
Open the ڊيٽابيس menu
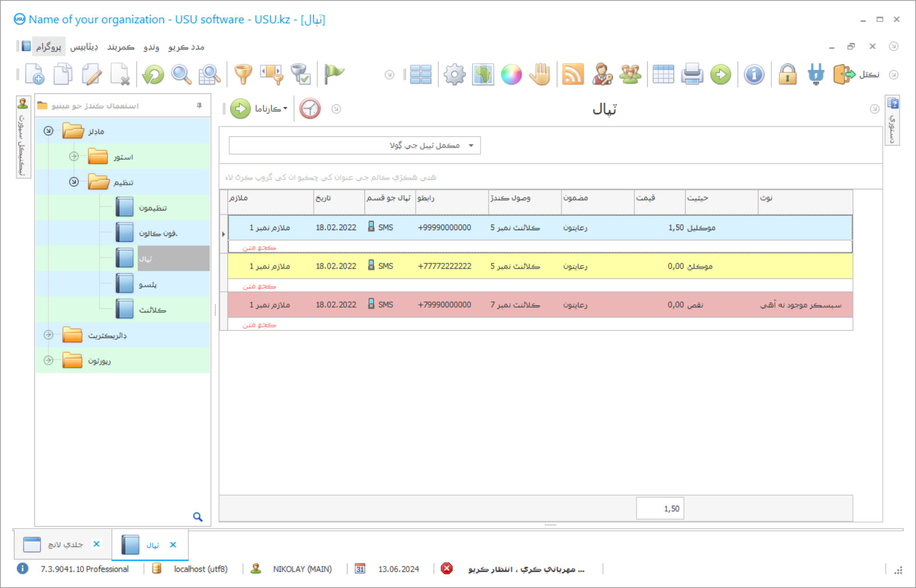point(84,47)
